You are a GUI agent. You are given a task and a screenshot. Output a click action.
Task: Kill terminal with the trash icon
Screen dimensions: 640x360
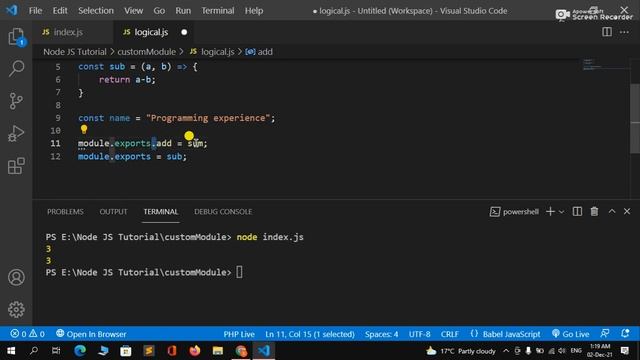594,211
